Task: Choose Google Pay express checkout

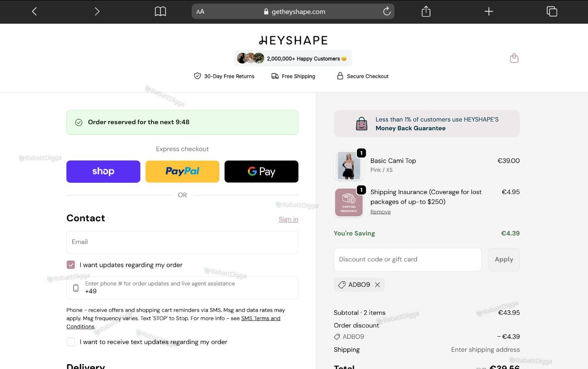Action: coord(261,171)
